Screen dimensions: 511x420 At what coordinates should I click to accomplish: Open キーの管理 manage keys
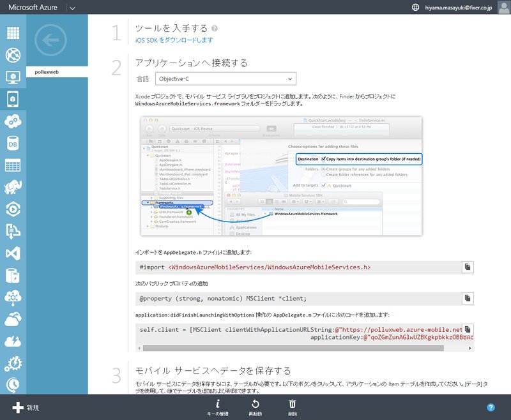(x=218, y=408)
